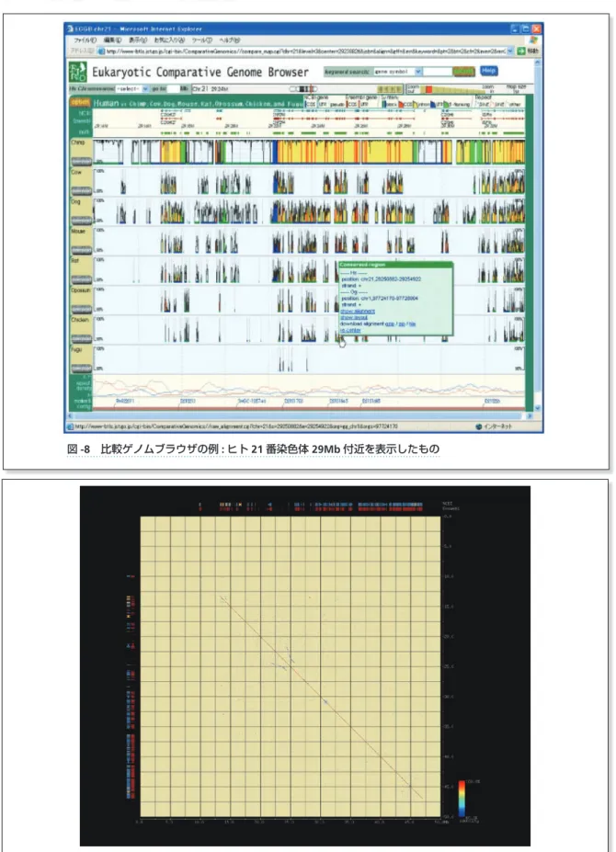The height and width of the screenshot is (852, 616).
Task: Click the orange option button
Action: coord(81,103)
